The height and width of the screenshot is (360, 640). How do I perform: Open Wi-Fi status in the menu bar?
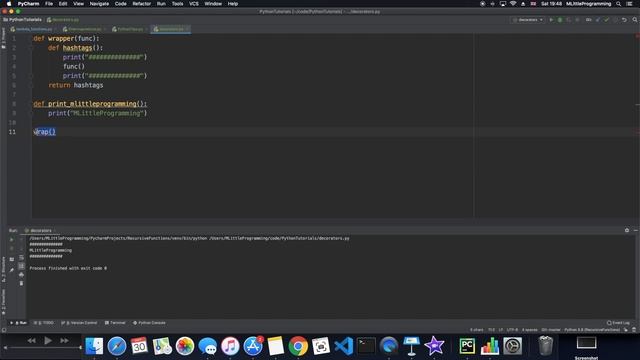point(513,4)
